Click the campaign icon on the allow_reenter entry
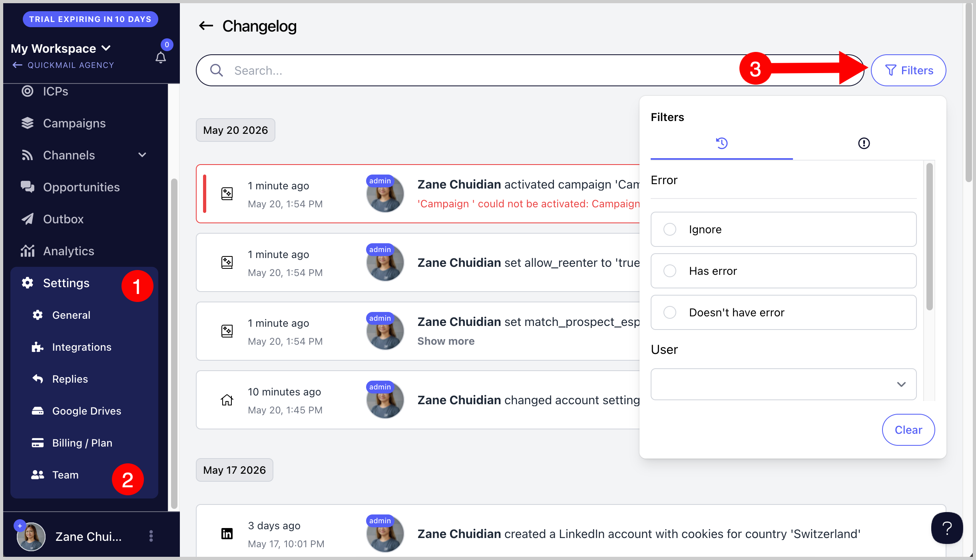This screenshot has width=976, height=560. pos(227,262)
